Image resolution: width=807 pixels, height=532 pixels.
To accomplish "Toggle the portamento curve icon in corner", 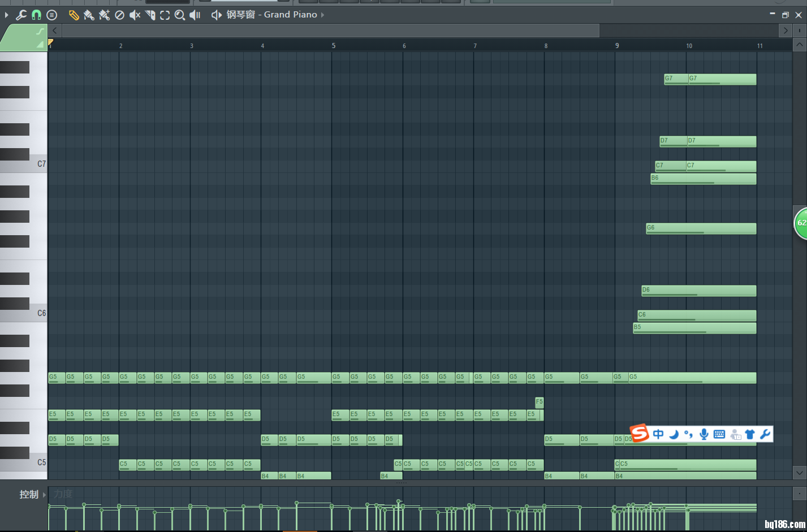I will click(39, 31).
